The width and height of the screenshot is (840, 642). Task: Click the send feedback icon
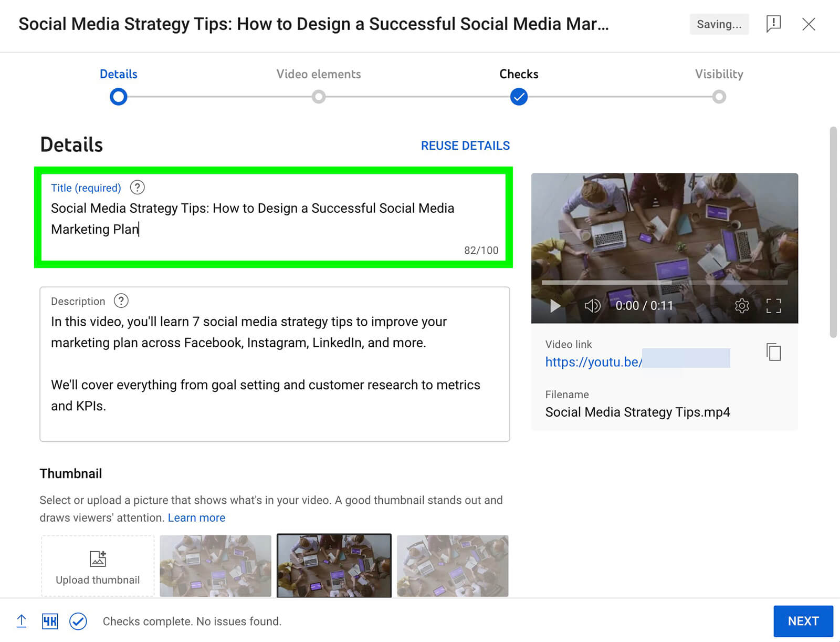pos(773,24)
